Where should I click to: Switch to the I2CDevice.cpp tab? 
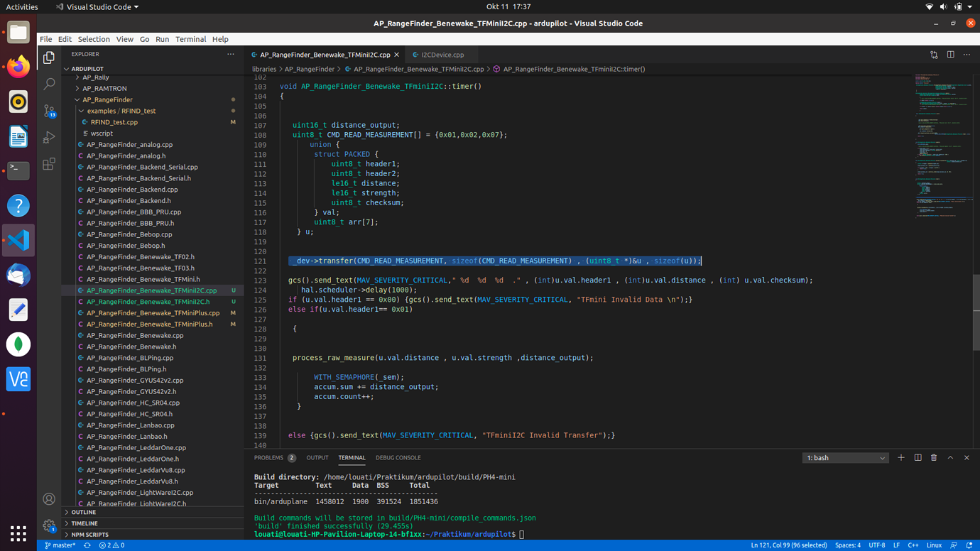point(442,55)
